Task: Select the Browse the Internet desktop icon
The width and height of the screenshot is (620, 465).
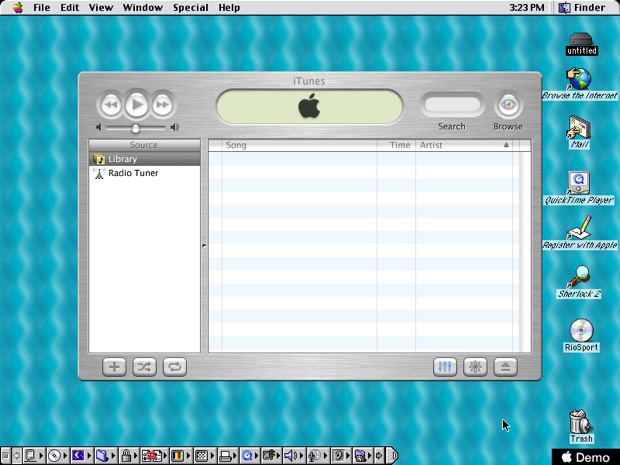Action: 579,84
